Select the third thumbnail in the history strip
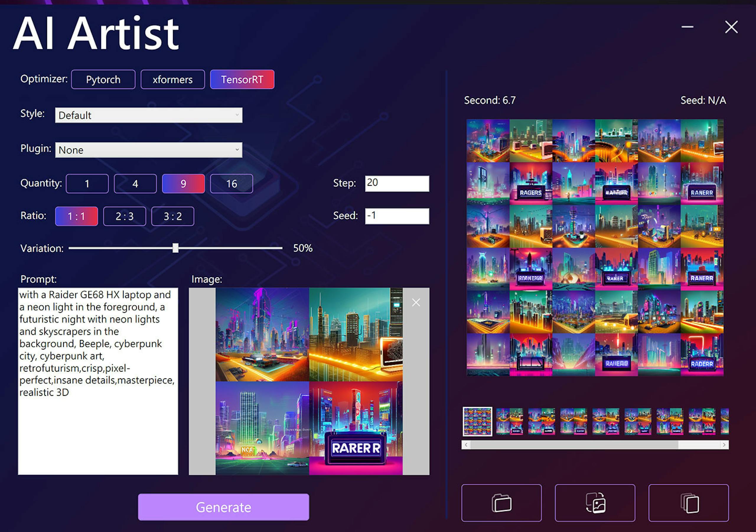This screenshot has width=756, height=532. pos(542,422)
